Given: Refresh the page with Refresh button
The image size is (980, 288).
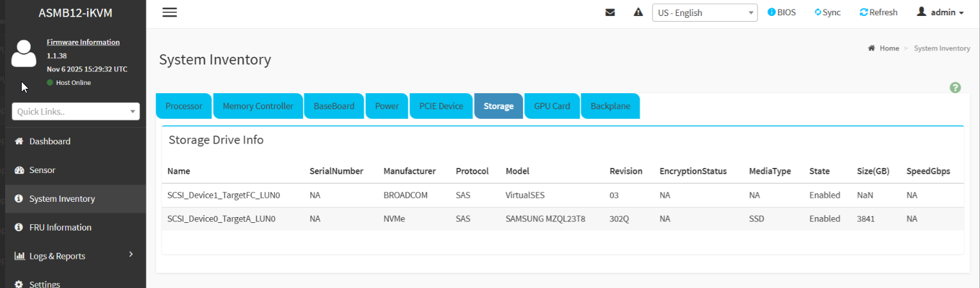Looking at the screenshot, I should (878, 13).
